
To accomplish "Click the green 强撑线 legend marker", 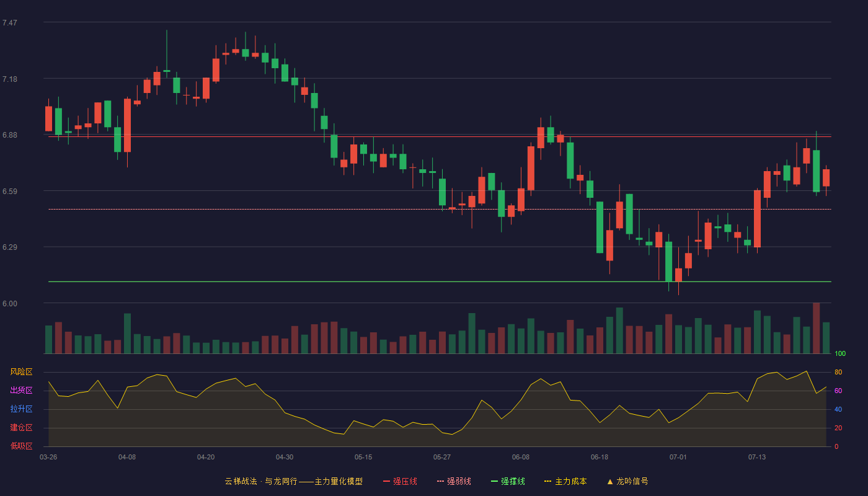I will pyautogui.click(x=495, y=481).
